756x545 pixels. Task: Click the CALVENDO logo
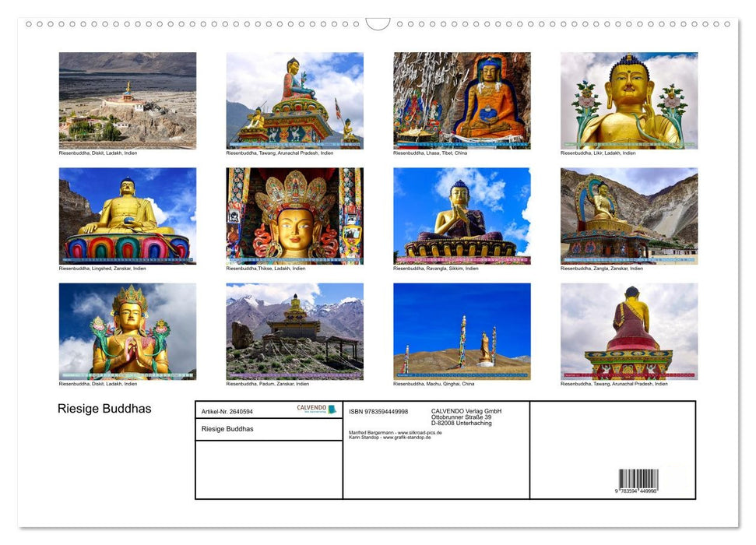pos(317,409)
